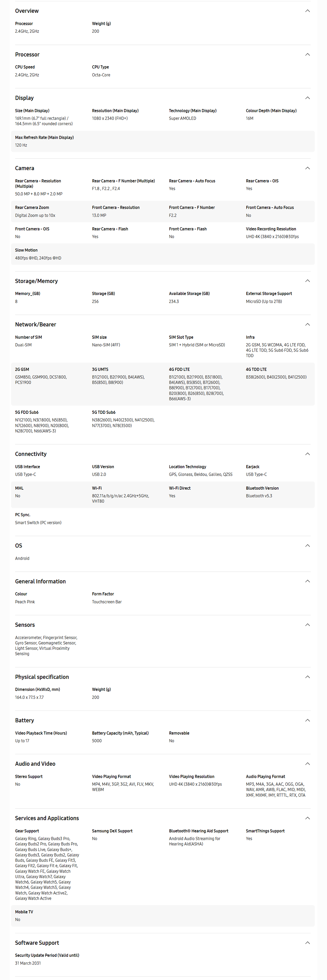Click the Display heading label

point(25,98)
